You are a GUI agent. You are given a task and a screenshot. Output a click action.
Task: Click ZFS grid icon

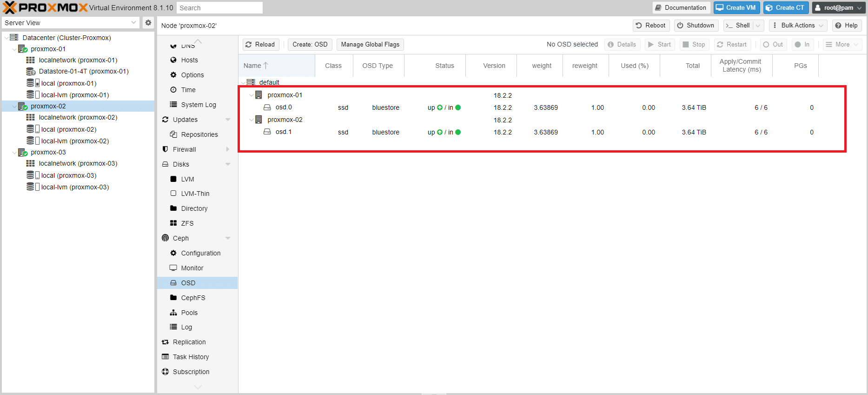click(173, 223)
